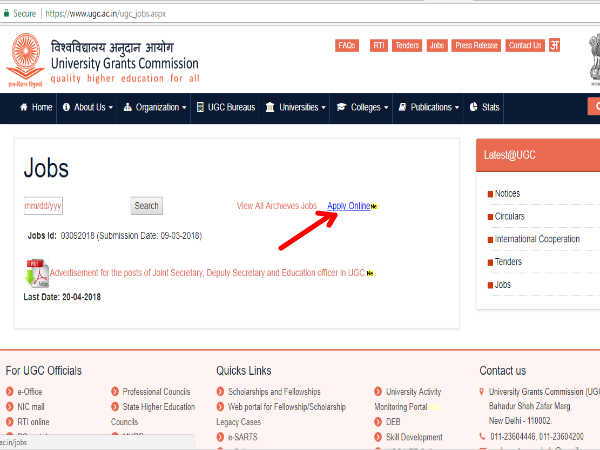Click the Hindi language switch icon
This screenshot has height=450, width=600.
(554, 45)
